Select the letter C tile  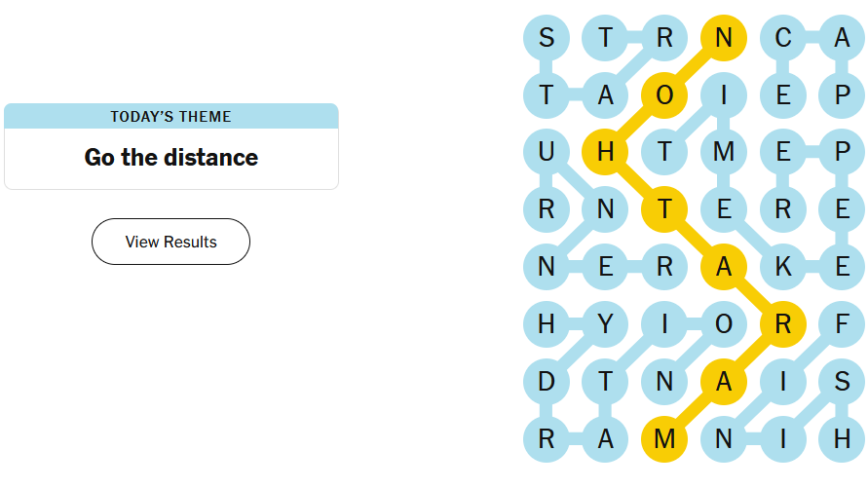pos(783,39)
